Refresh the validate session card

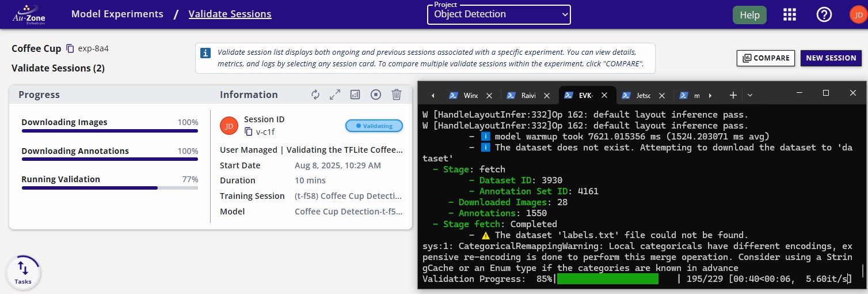(315, 95)
